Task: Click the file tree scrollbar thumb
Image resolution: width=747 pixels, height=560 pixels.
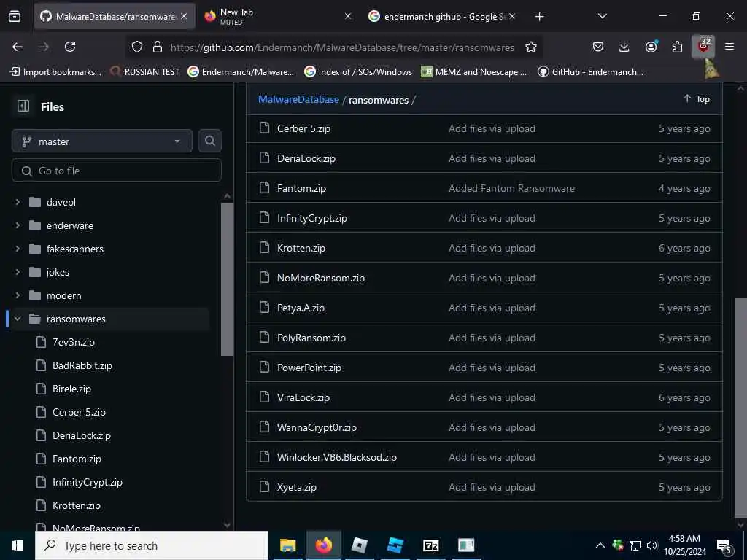Action: 228,279
